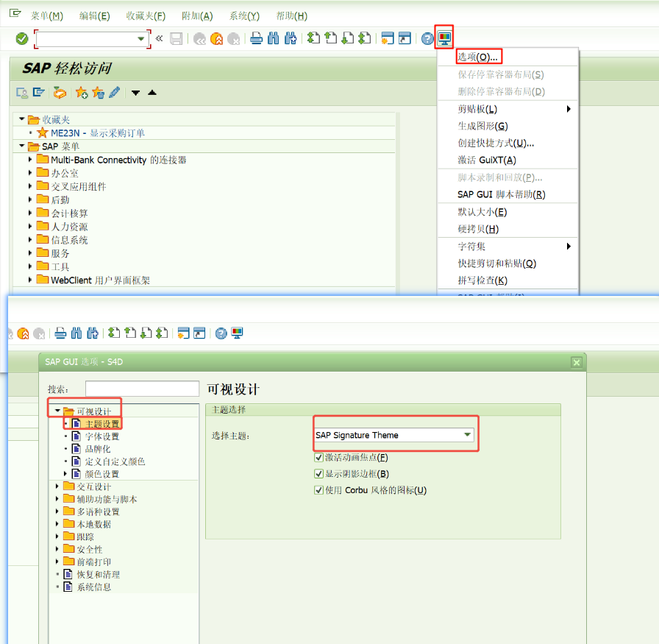The image size is (659, 644).
Task: Toggle 使用 Corbu 风格的图标(U) checkbox
Action: click(318, 490)
